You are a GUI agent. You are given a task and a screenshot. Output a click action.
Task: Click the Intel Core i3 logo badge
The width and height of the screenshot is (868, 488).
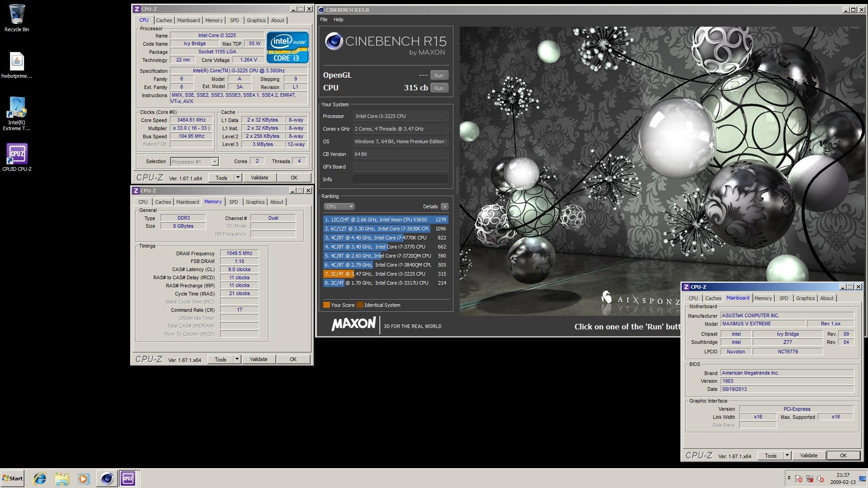[x=288, y=47]
